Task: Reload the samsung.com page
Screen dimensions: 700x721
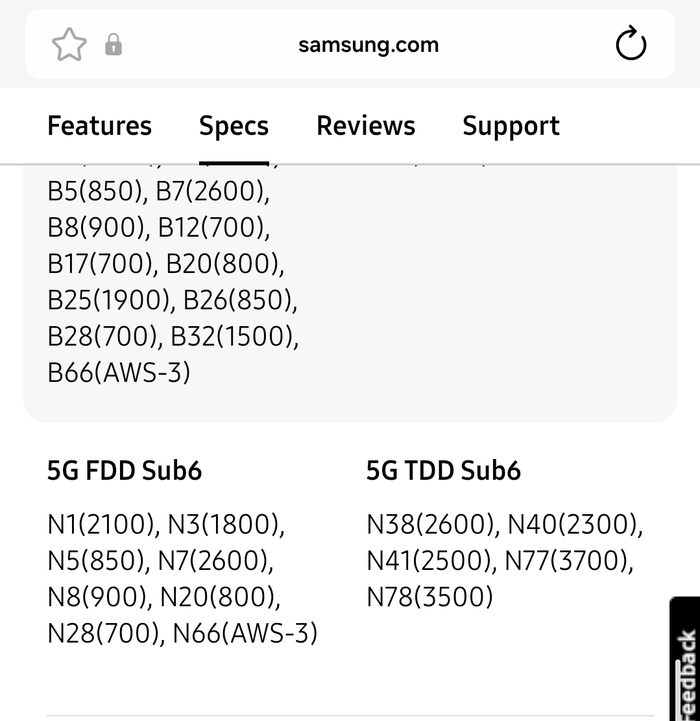Action: pos(631,43)
